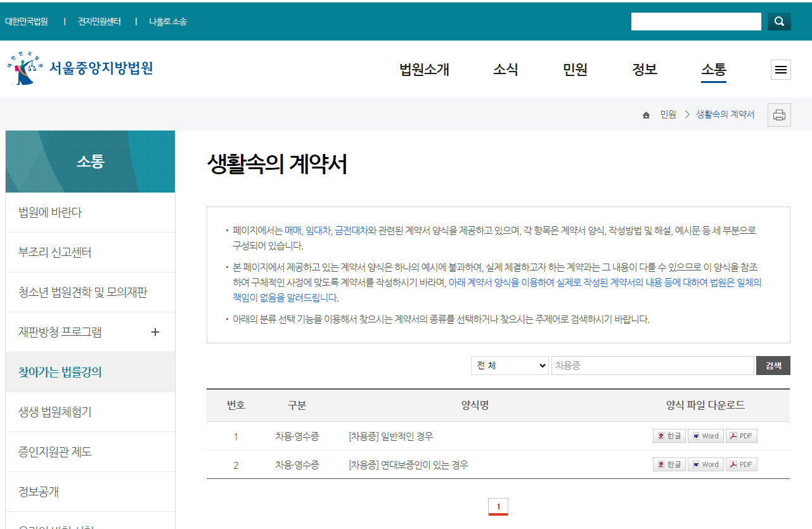Click the magnifying glass search icon
This screenshot has width=812, height=529.
[x=779, y=21]
